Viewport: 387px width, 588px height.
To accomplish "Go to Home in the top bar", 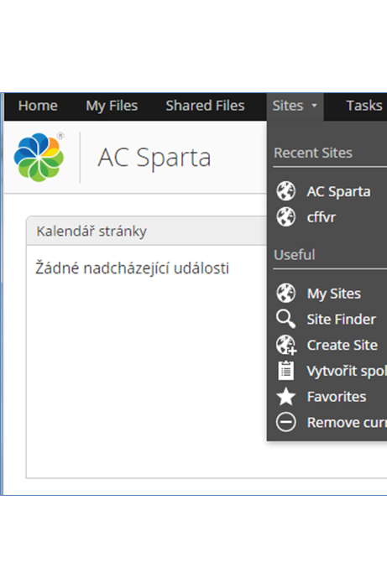I will pos(38,106).
